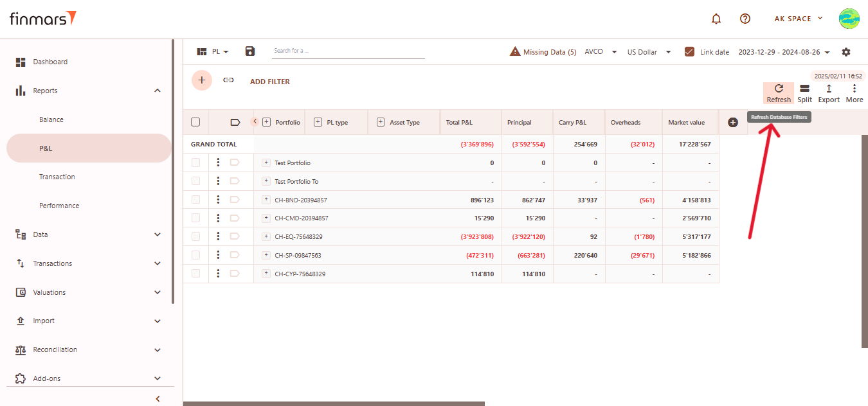The width and height of the screenshot is (868, 406).
Task: Open the AVCO cost method dropdown
Action: [601, 52]
